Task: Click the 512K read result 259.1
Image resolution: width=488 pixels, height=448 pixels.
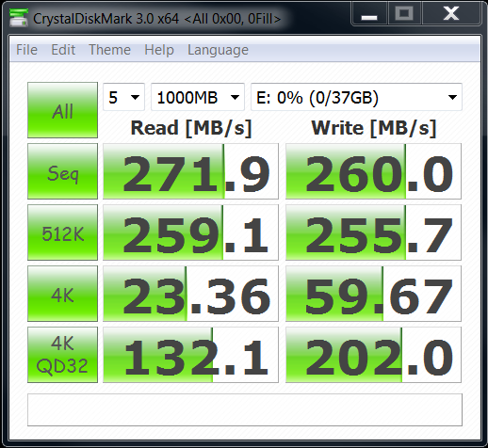Action: [190, 232]
